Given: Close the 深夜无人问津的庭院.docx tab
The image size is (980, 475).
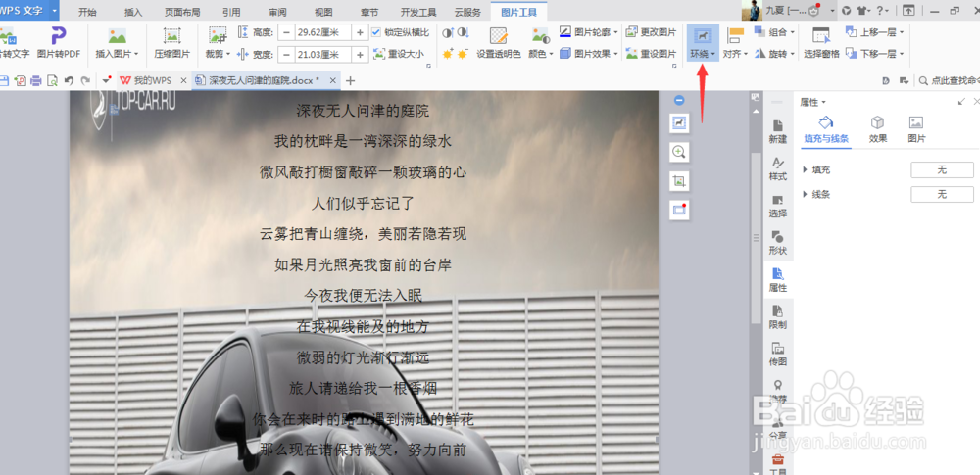Looking at the screenshot, I should [x=333, y=80].
